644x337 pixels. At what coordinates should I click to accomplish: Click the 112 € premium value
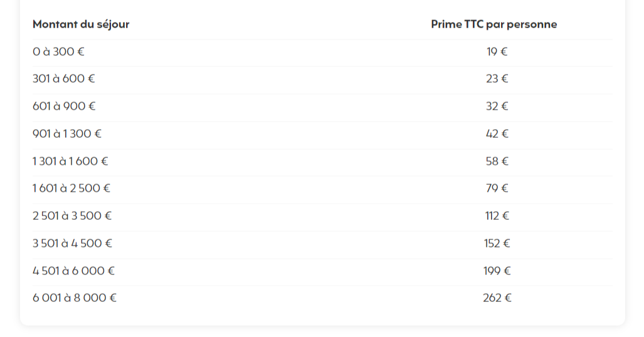[497, 216]
